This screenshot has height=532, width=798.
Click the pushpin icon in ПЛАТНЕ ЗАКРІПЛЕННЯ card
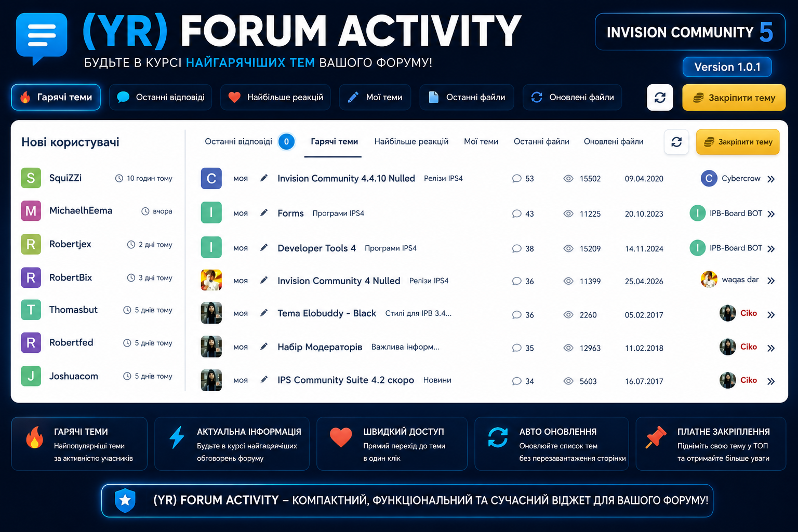pyautogui.click(x=656, y=437)
